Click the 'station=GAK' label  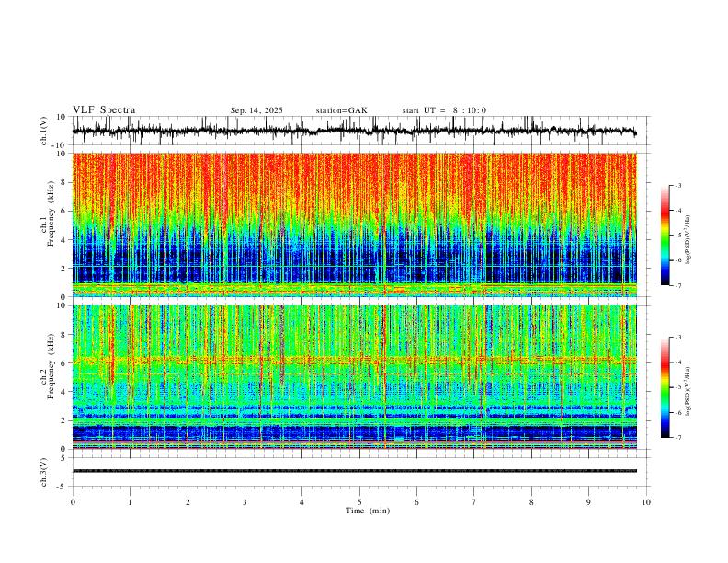[341, 110]
